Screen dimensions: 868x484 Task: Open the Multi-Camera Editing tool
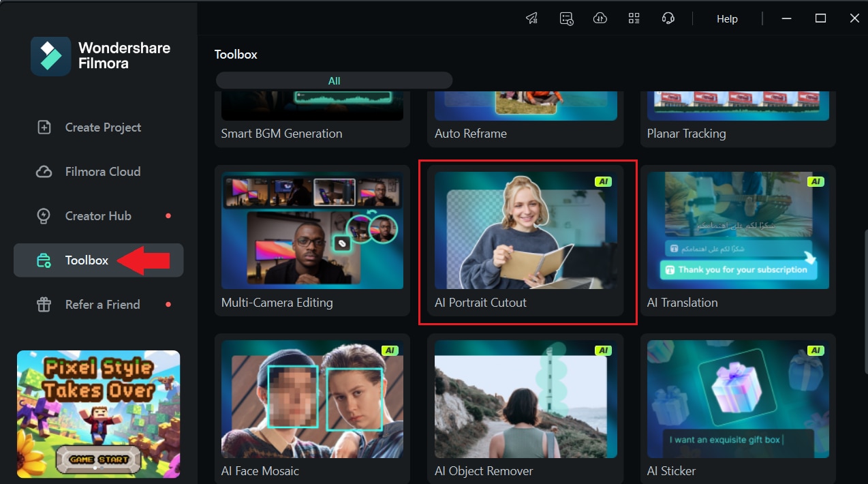312,241
